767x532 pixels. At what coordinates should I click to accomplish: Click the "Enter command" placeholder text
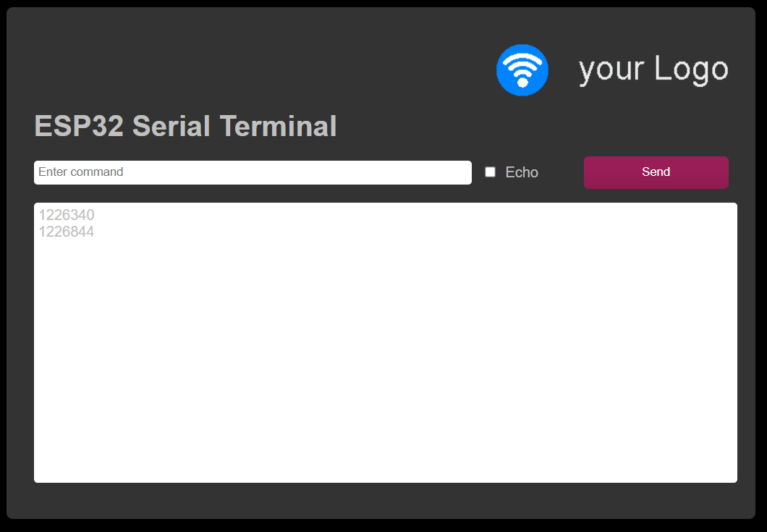(x=81, y=172)
